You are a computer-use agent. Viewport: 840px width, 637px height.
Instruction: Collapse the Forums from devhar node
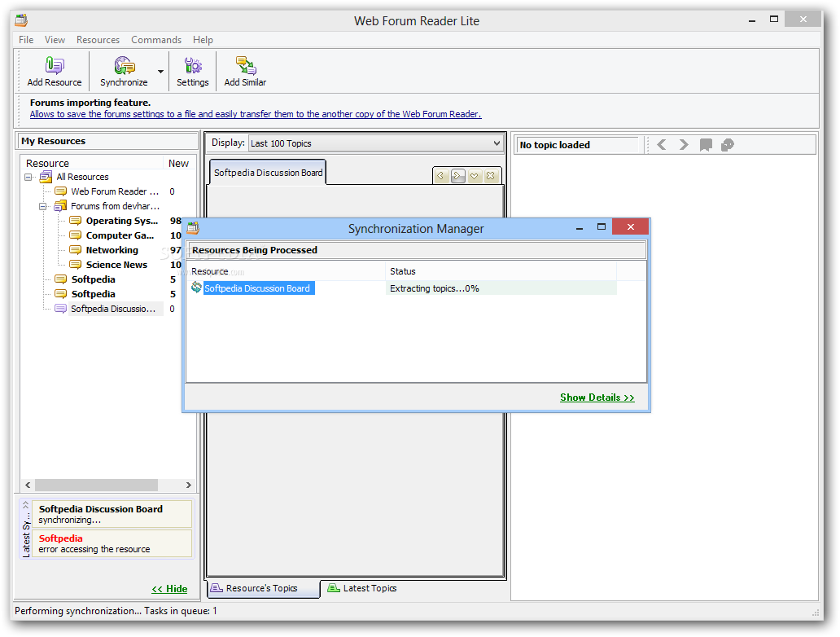coord(43,206)
